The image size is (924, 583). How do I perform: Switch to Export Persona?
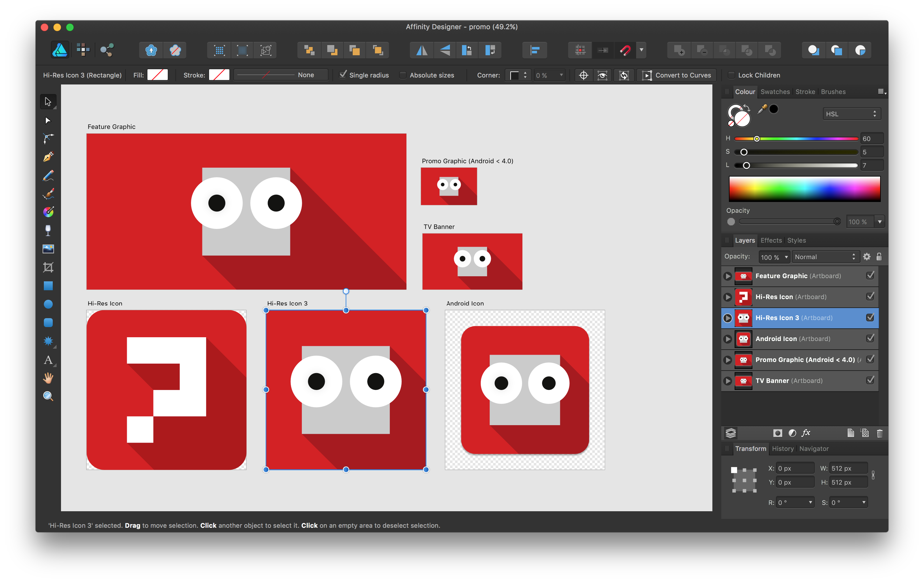[107, 50]
